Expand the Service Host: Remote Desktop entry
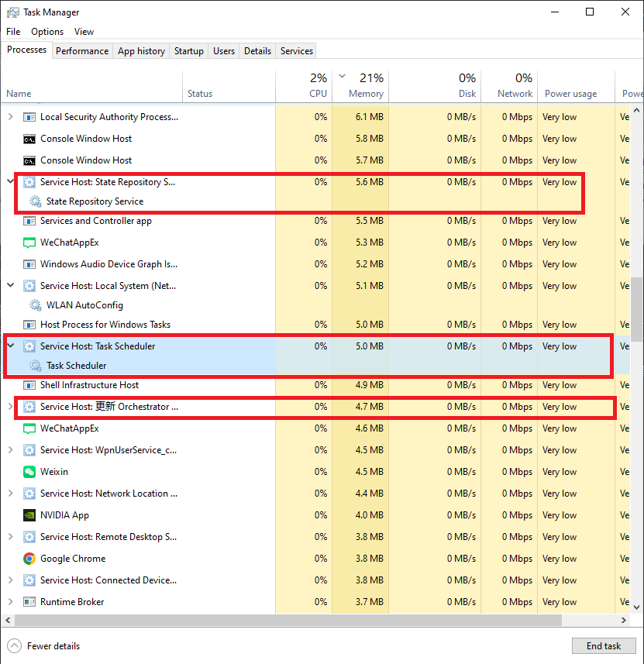 [x=9, y=536]
